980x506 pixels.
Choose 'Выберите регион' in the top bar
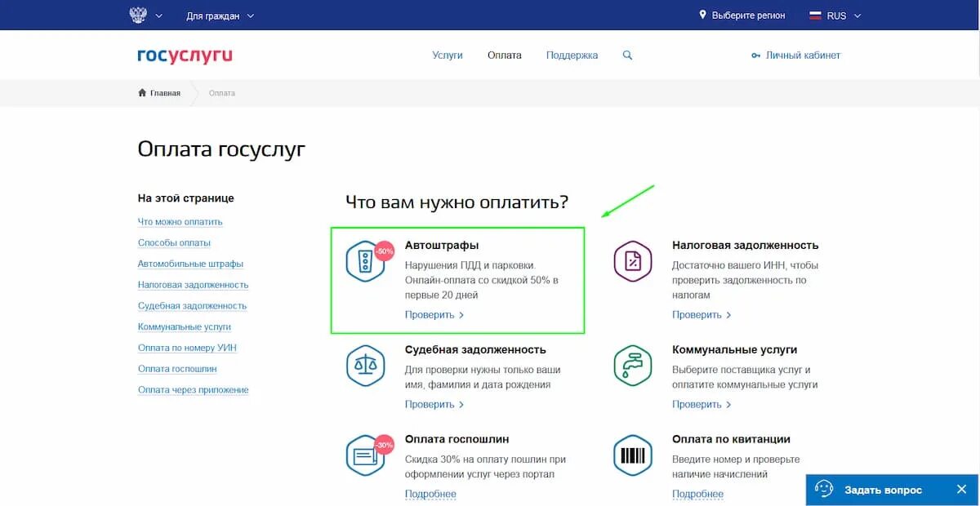click(748, 16)
